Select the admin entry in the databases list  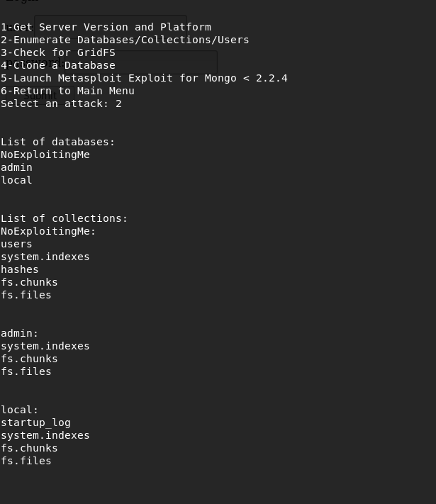tap(16, 167)
